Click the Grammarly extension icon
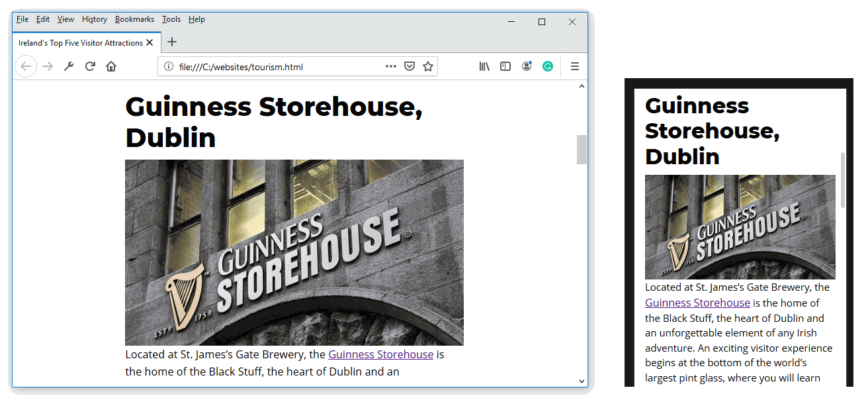This screenshot has height=400, width=868. (548, 66)
